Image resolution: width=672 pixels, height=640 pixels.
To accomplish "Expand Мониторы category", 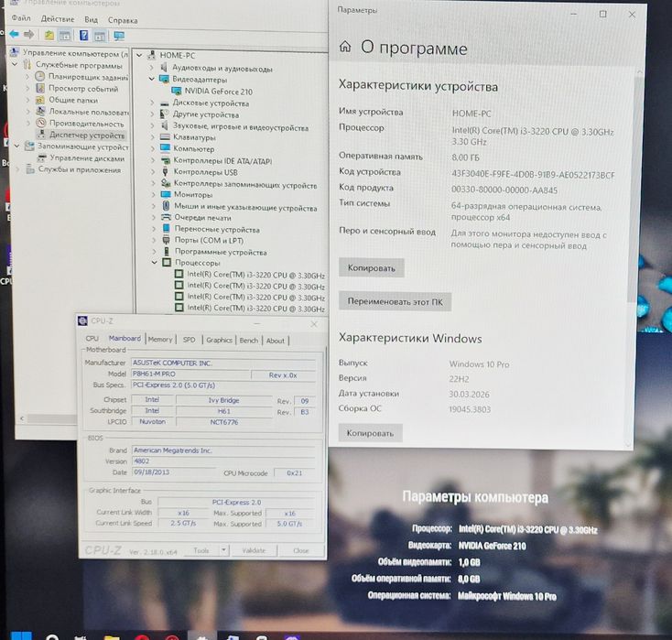I will tap(154, 195).
